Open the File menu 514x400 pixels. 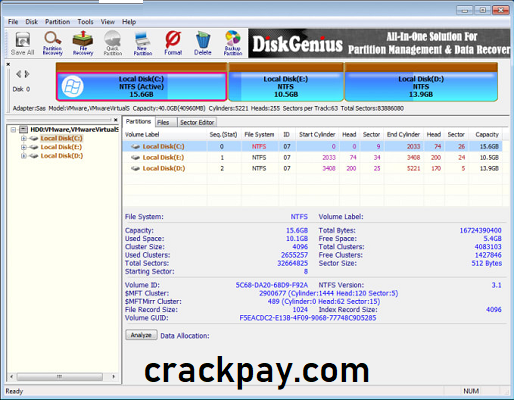(x=13, y=22)
